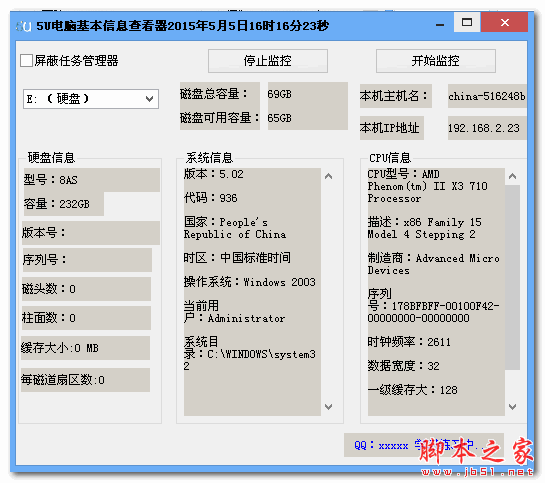The width and height of the screenshot is (545, 483).
Task: Click the 磁头数：0 field
Action: (86, 289)
